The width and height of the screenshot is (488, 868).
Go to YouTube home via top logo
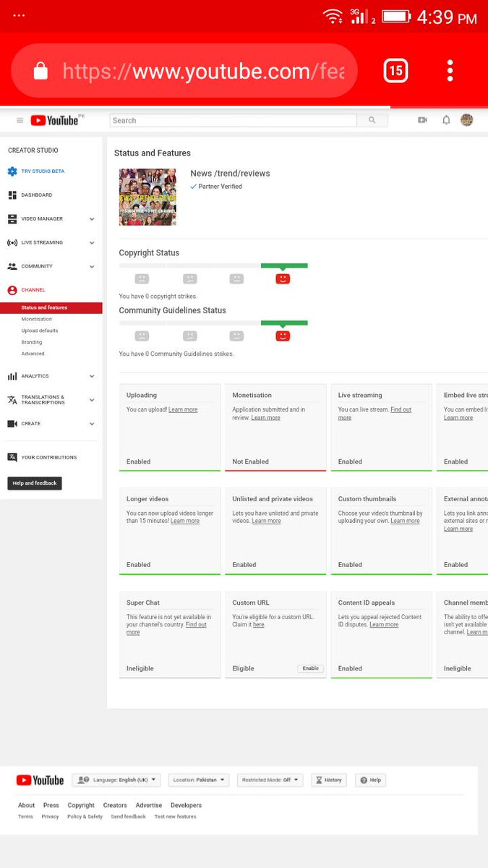point(55,121)
